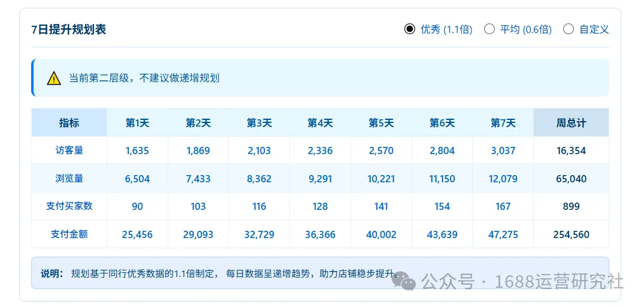This screenshot has width=644, height=307.
Task: Click page views cell 10,221
Action: pos(381,179)
